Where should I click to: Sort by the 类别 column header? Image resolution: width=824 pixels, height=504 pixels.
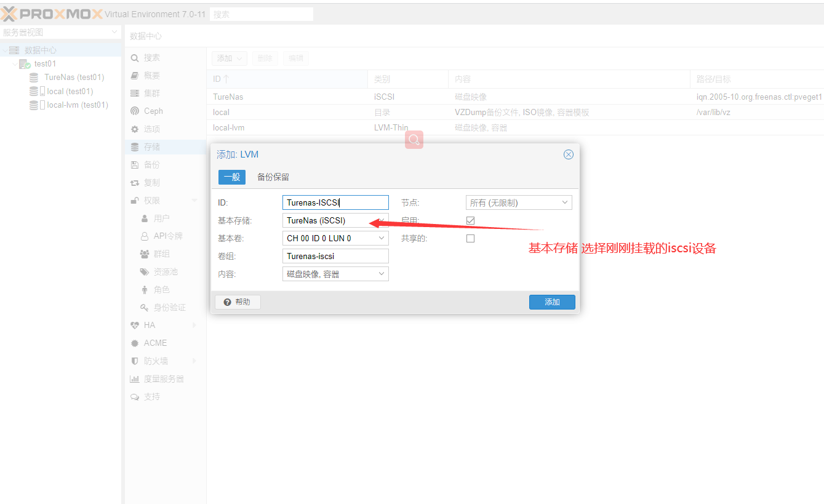tap(408, 79)
